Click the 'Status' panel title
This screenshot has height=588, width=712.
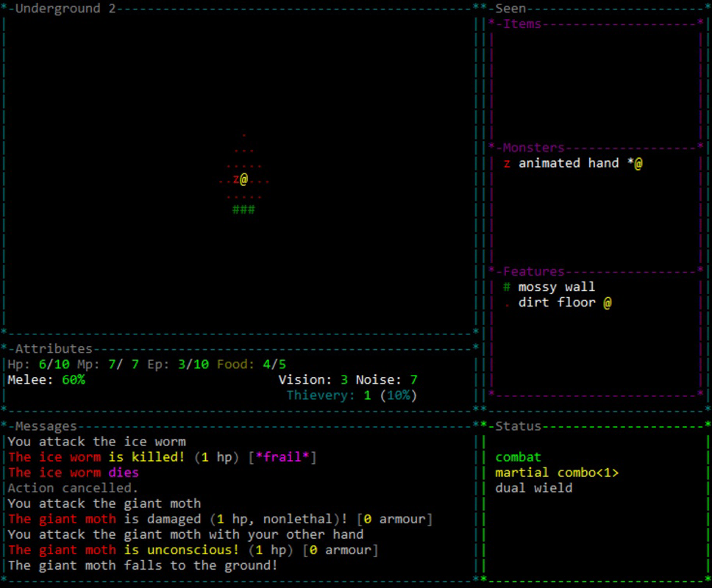tap(518, 426)
